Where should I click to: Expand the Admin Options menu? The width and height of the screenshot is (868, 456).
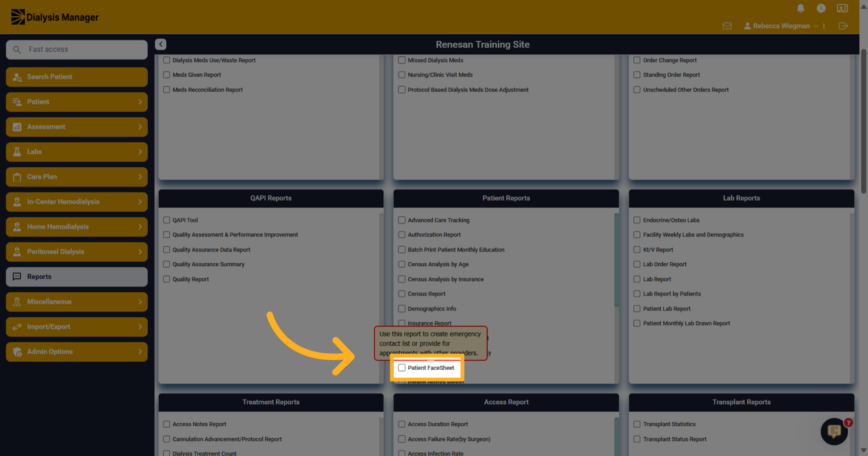[77, 352]
